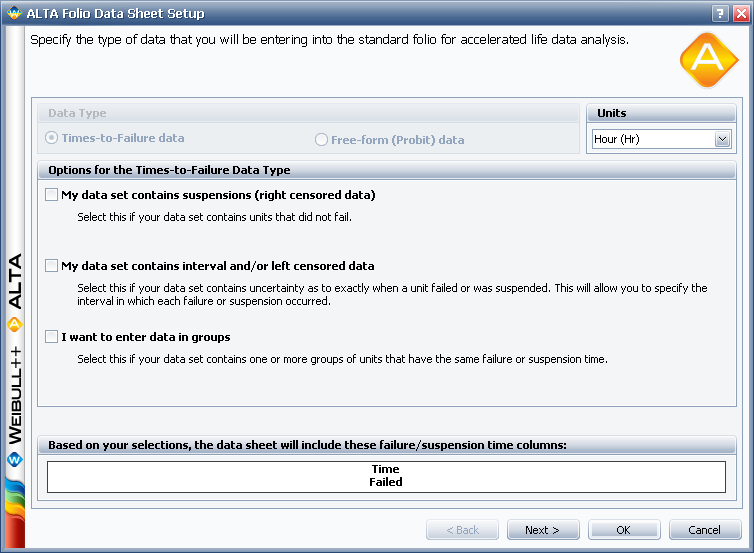Click the ALTA icon in left sidebar
Viewport: 754px width, 553px height.
pyautogui.click(x=14, y=324)
